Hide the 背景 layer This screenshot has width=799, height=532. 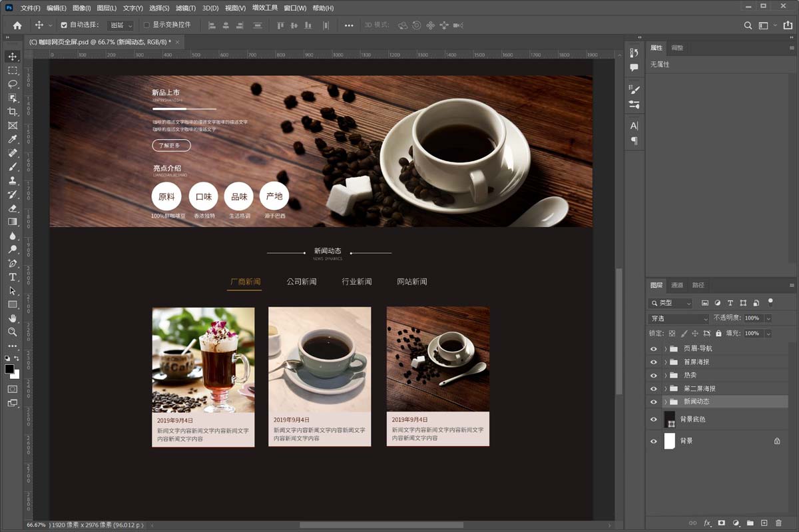click(653, 441)
